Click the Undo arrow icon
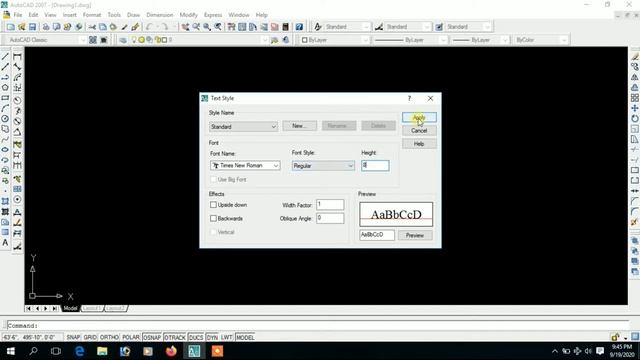Image resolution: width=640 pixels, height=360 pixels. (149, 27)
